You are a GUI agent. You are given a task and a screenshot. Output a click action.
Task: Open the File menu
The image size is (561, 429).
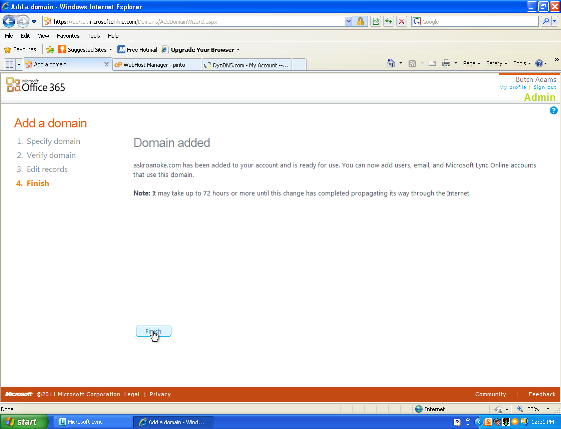pyautogui.click(x=9, y=36)
